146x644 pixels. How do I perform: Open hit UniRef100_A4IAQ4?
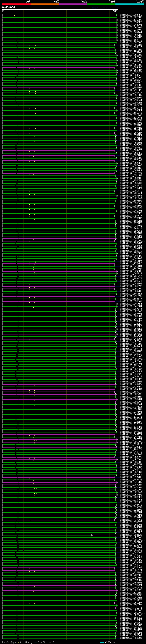click(x=131, y=306)
